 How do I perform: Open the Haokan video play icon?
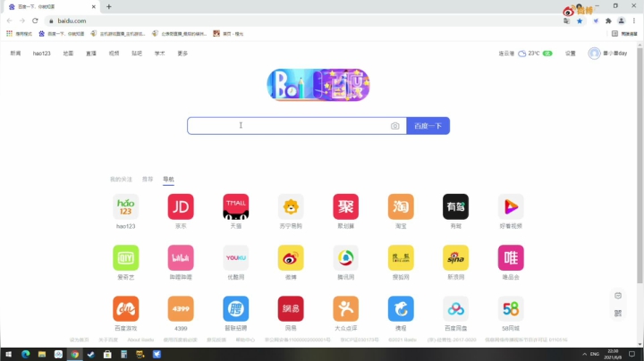511,206
